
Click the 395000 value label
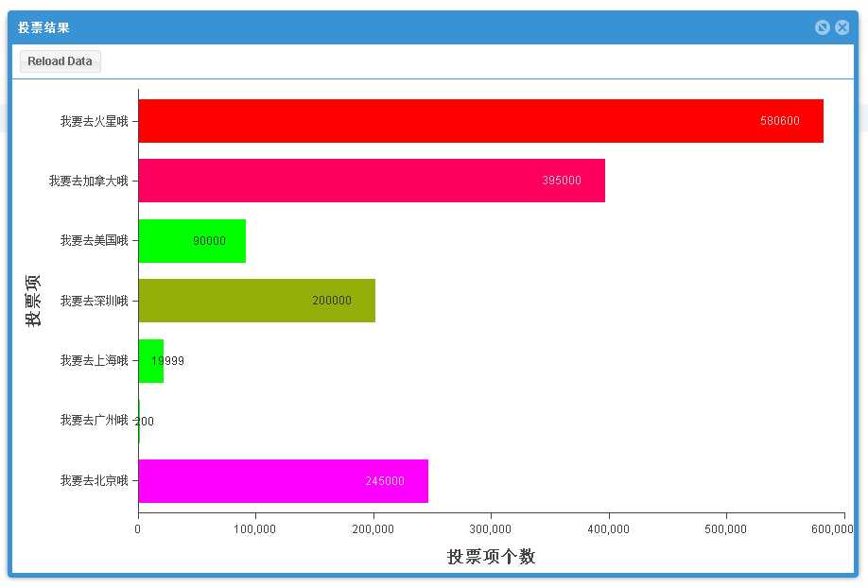click(x=562, y=181)
